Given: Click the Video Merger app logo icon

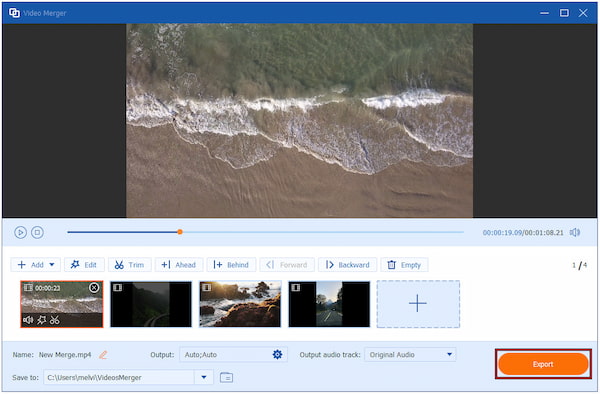Looking at the screenshot, I should tap(14, 13).
